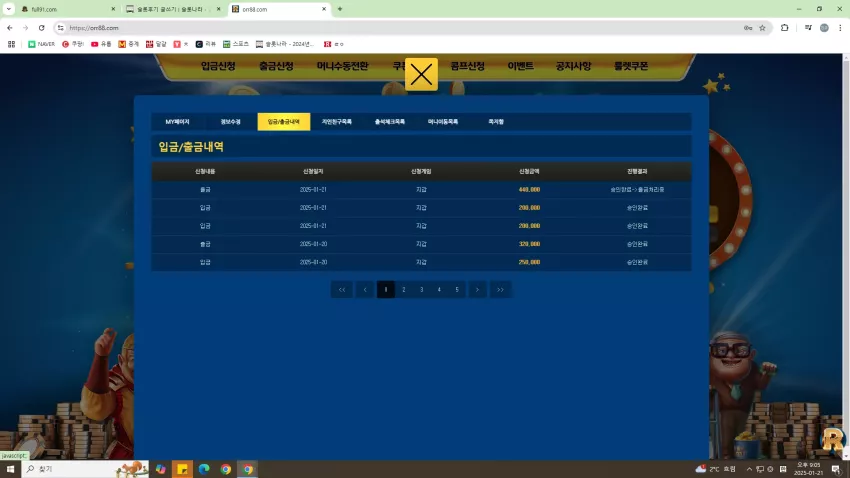Switch to 지인친구목록 tab
Viewport: 850px width, 478px height.
[337, 122]
